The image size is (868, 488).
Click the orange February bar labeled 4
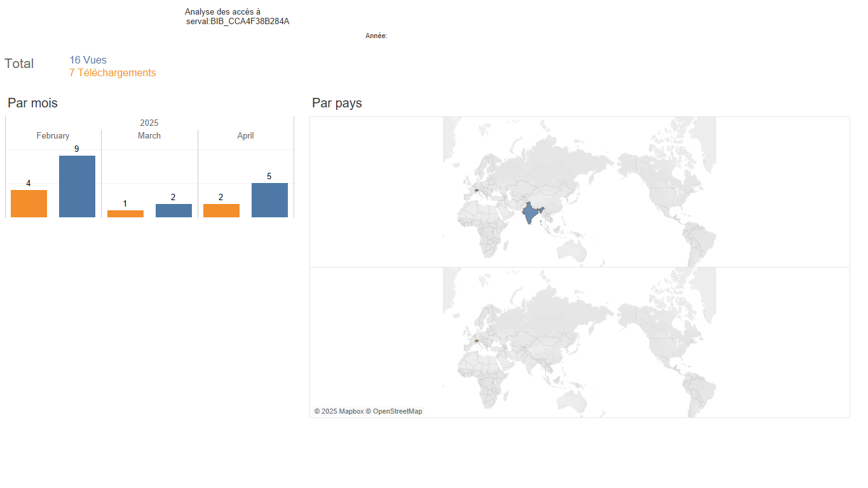pos(29,203)
